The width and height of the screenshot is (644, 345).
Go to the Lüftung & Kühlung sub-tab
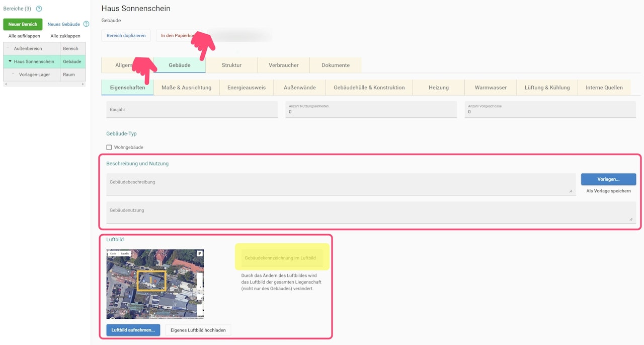pyautogui.click(x=547, y=88)
